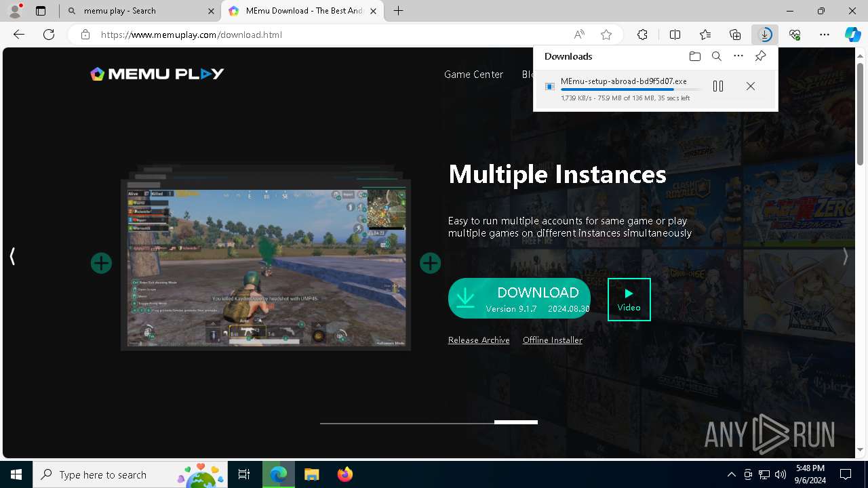Click the browser profile icon
The width and height of the screenshot is (868, 488).
(x=15, y=11)
